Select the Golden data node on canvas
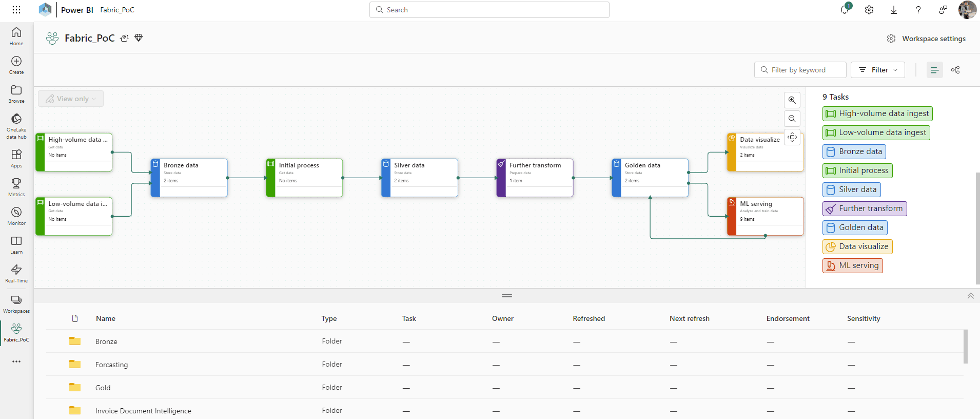Viewport: 980px width, 419px height. click(x=650, y=178)
